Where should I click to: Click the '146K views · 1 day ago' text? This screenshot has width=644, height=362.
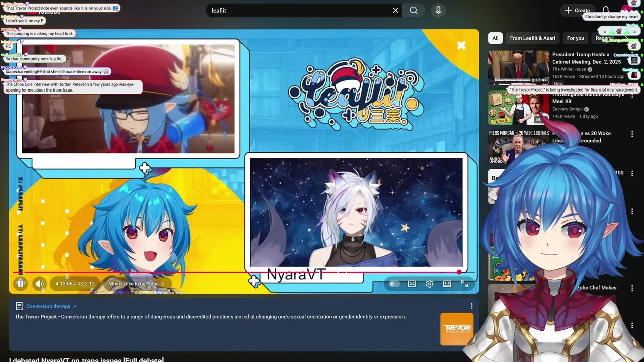tap(575, 116)
